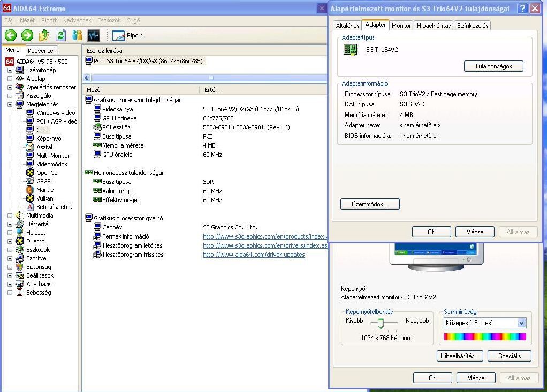Open the Súgó menu
Screen dimensions: 547x392
point(133,20)
